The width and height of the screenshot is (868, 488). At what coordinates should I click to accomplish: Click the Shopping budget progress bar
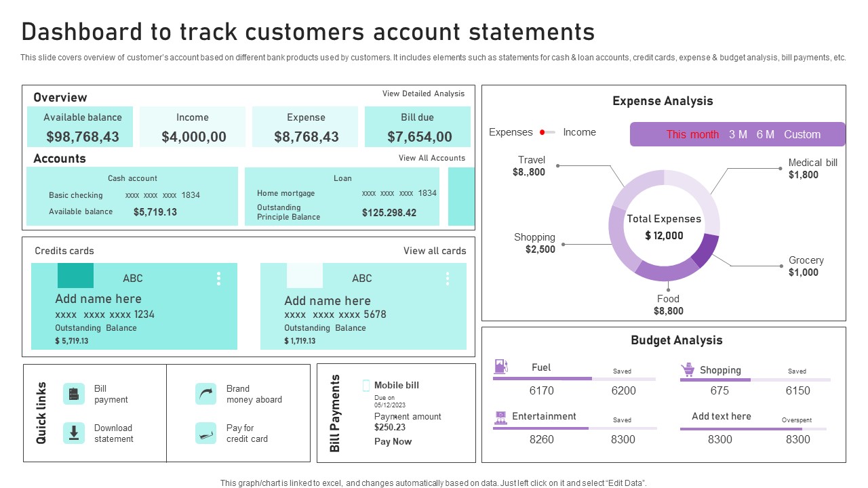755,380
